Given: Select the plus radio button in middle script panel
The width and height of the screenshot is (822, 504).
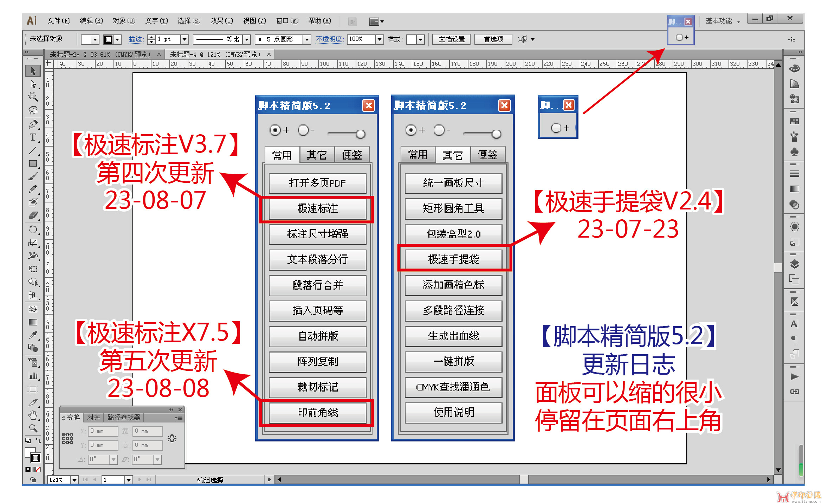Looking at the screenshot, I should point(410,130).
